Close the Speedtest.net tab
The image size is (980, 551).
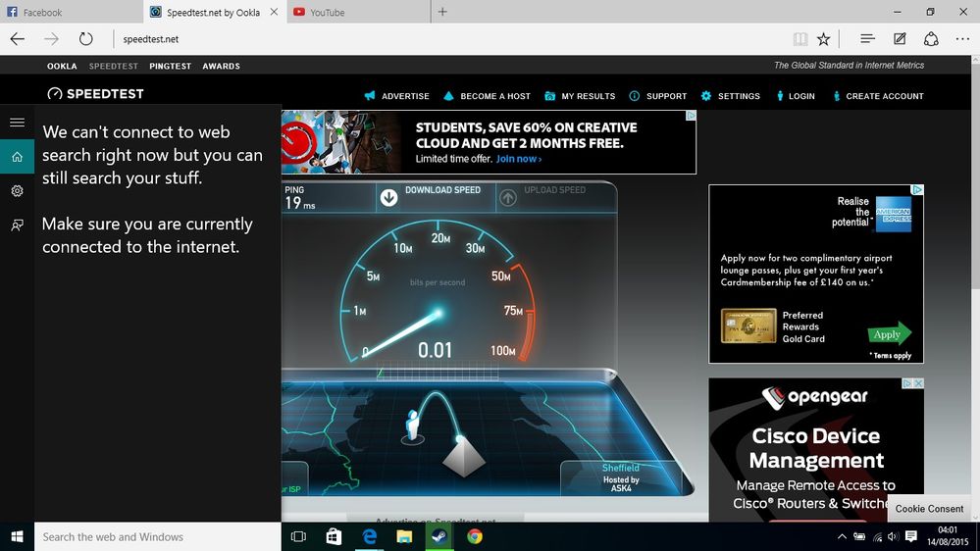click(x=274, y=12)
